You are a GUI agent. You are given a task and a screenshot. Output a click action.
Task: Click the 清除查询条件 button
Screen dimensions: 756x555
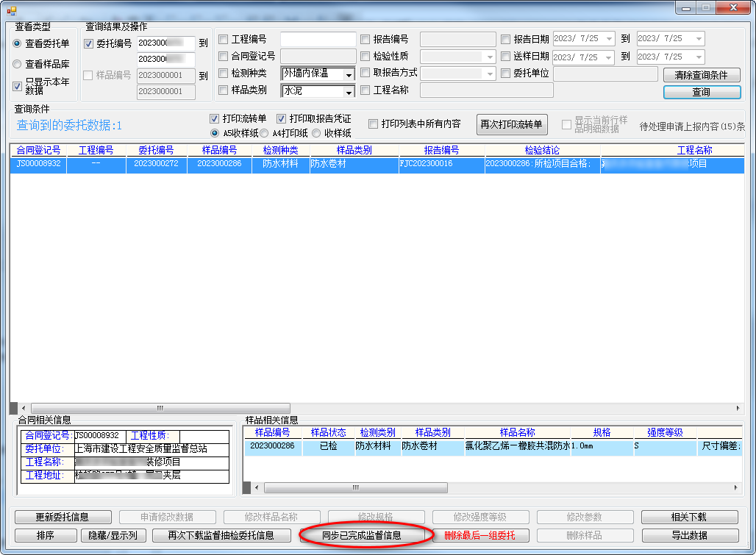click(701, 76)
